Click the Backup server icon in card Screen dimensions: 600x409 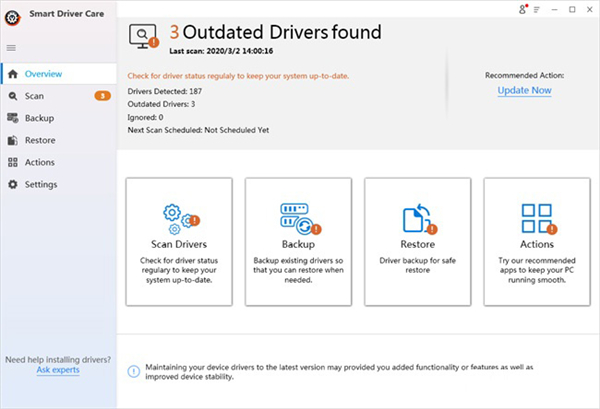pyautogui.click(x=298, y=217)
